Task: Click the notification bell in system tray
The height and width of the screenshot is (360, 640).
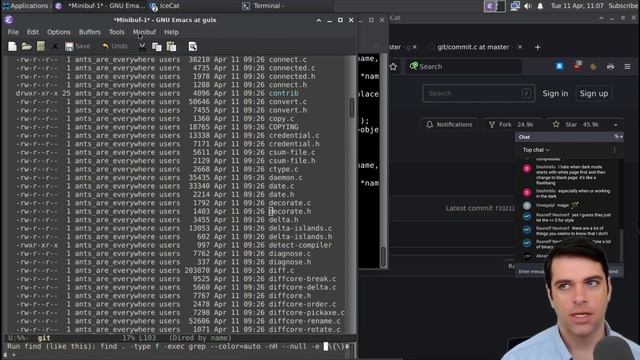Action: point(540,6)
